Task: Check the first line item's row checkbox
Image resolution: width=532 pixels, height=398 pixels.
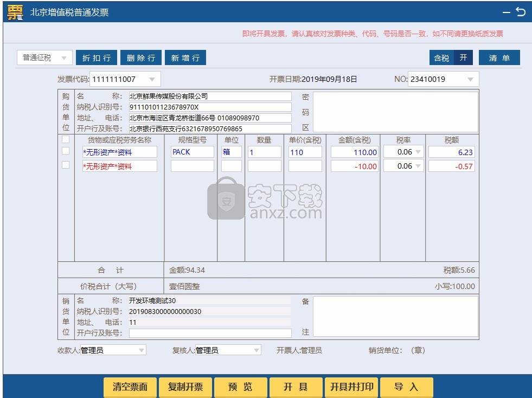Action: coord(65,152)
